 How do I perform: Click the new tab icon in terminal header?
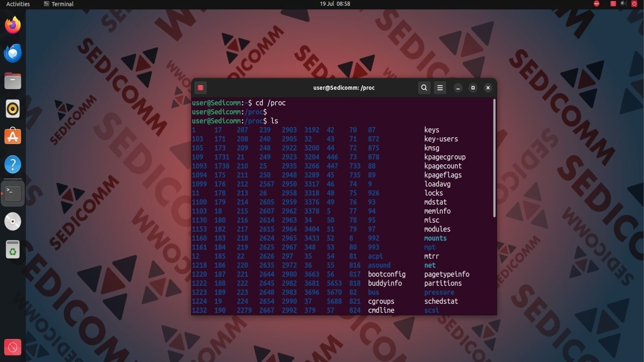pos(201,87)
